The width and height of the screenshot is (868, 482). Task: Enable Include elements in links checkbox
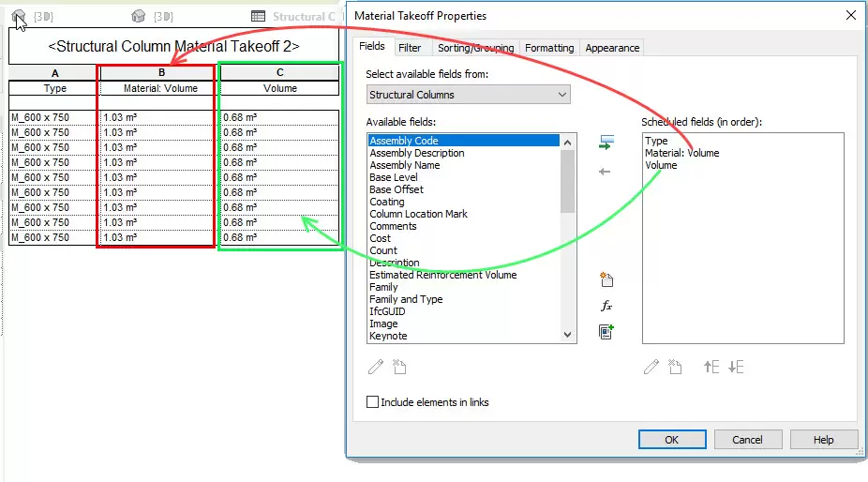point(372,402)
